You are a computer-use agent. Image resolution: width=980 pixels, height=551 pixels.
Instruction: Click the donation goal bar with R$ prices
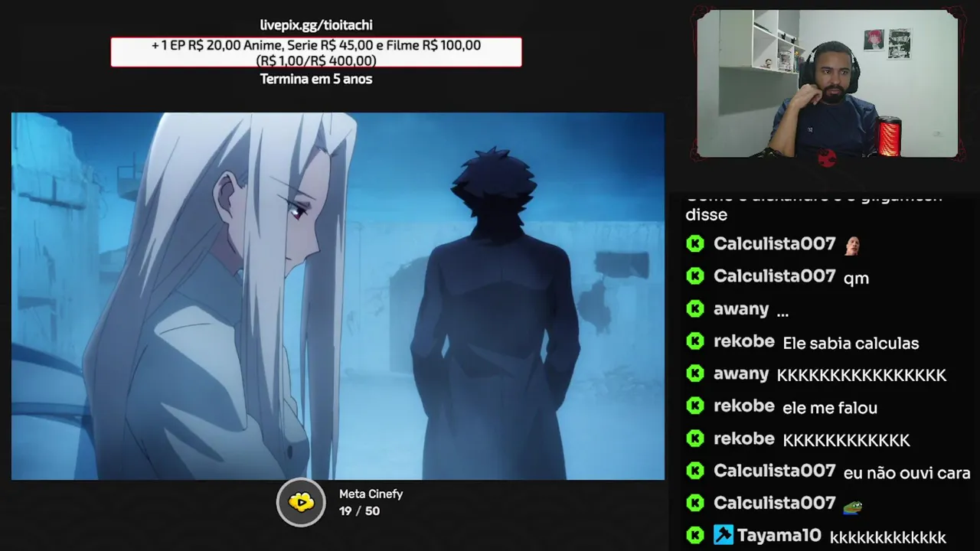[316, 52]
